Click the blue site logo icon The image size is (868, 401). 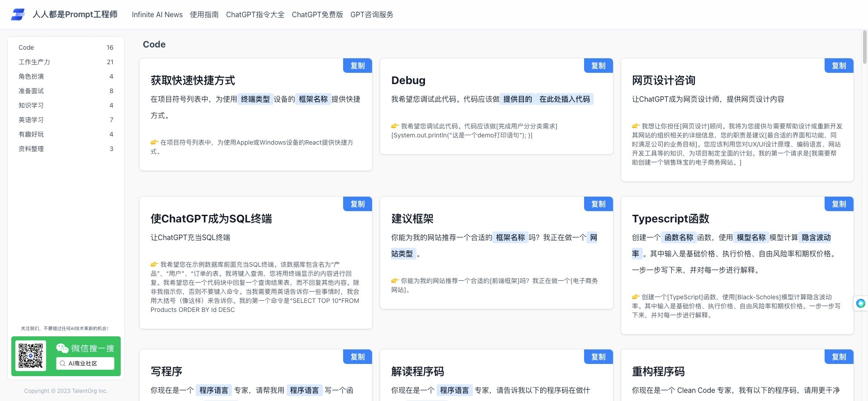(x=18, y=14)
